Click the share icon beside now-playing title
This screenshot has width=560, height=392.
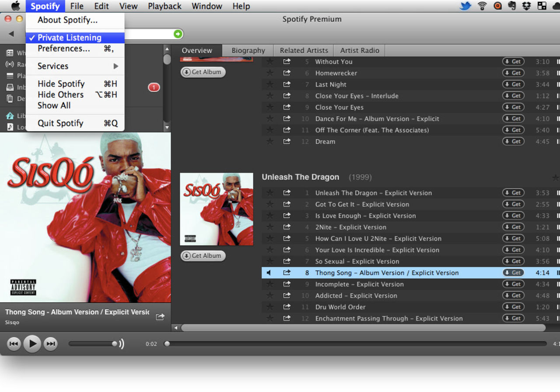tap(160, 317)
